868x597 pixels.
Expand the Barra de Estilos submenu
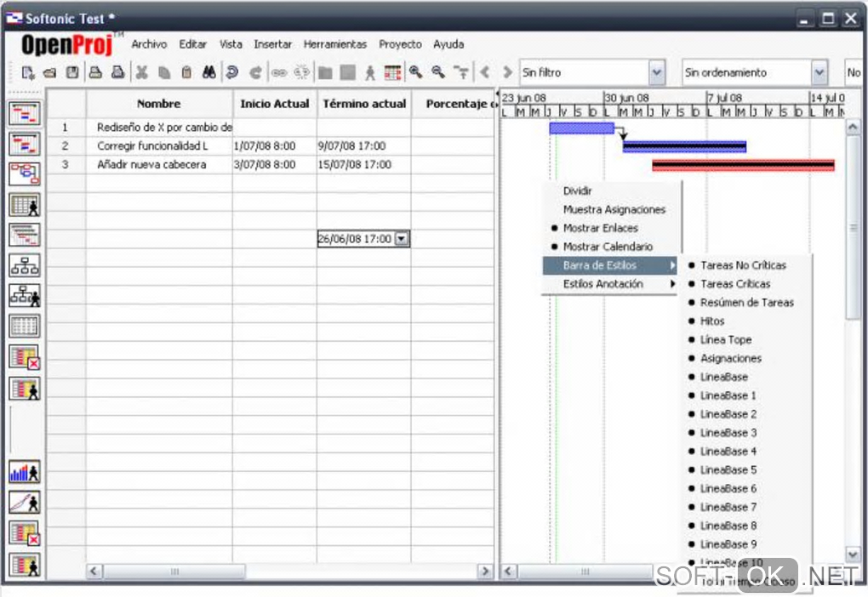click(609, 265)
